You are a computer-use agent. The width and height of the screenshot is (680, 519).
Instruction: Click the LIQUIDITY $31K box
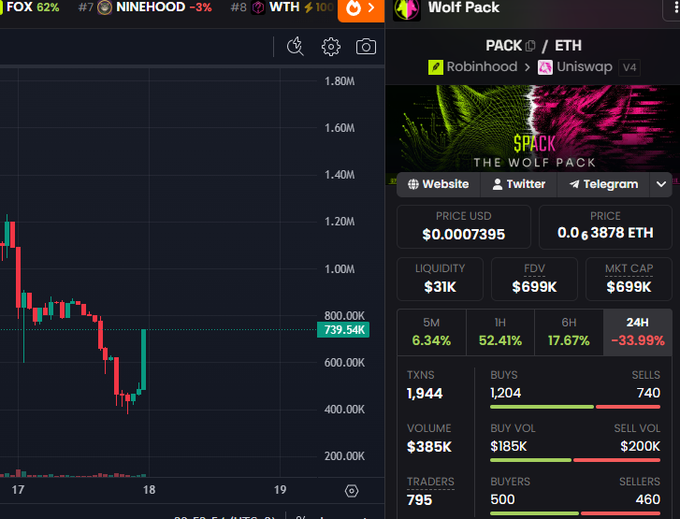click(440, 279)
